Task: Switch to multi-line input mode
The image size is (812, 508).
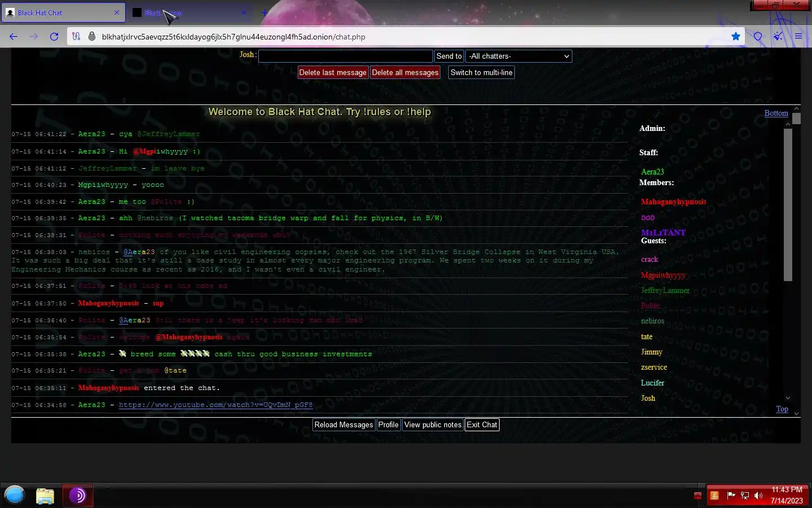Action: pos(482,72)
